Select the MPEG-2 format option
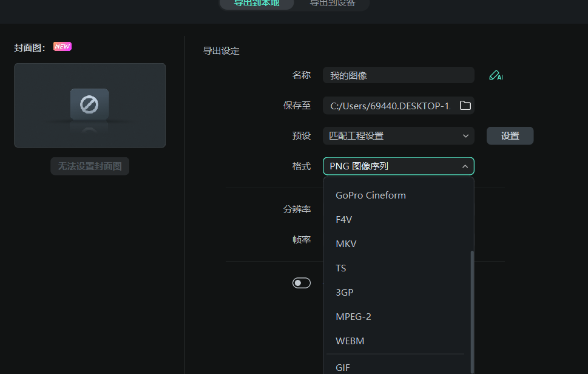The height and width of the screenshot is (374, 588). pos(353,317)
